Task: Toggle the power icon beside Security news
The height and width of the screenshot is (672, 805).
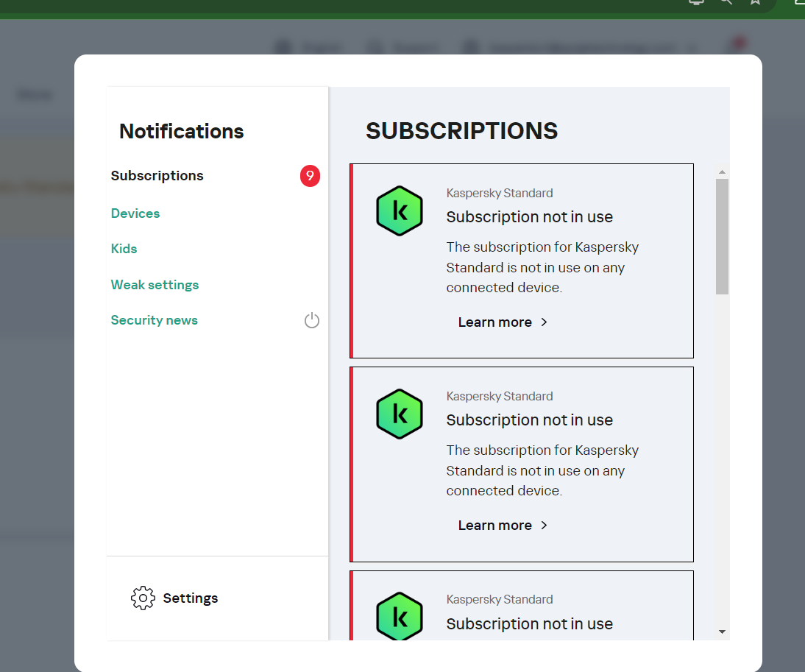Action: 312,320
